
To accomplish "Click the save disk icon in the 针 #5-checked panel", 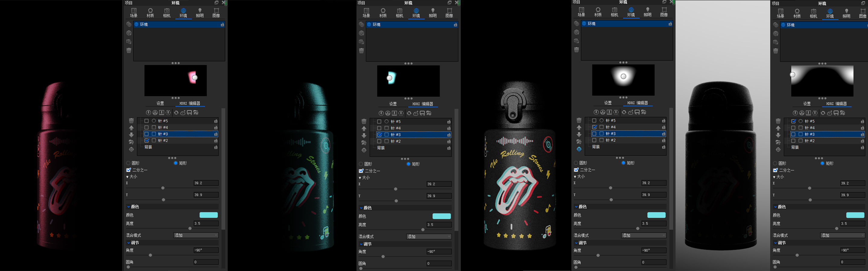I will point(836,113).
